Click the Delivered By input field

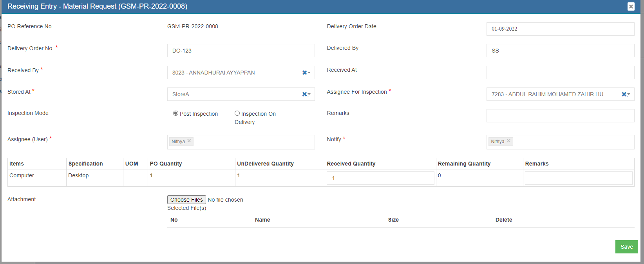[560, 51]
